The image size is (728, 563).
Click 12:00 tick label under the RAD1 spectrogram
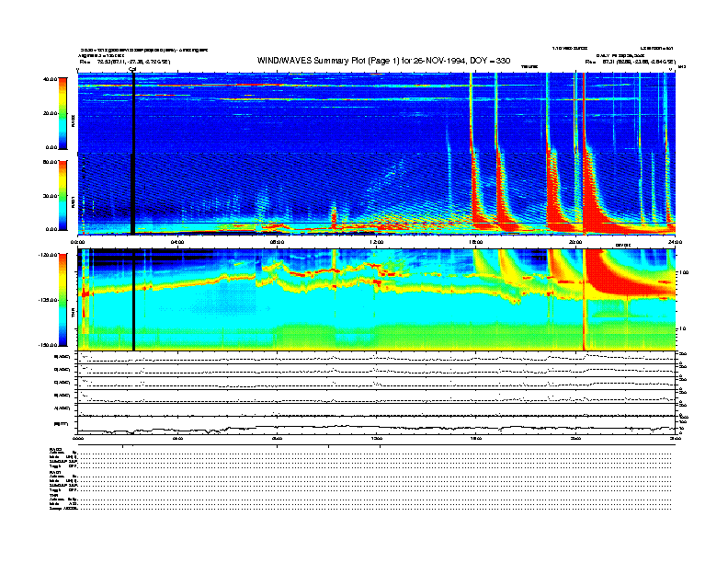376,242
